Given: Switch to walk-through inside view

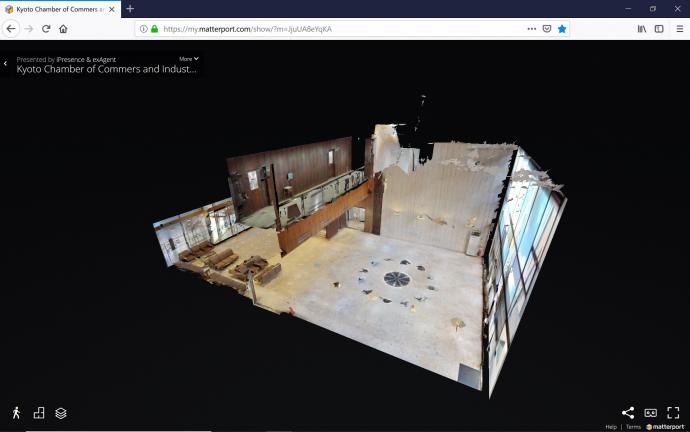Looking at the screenshot, I should [16, 412].
